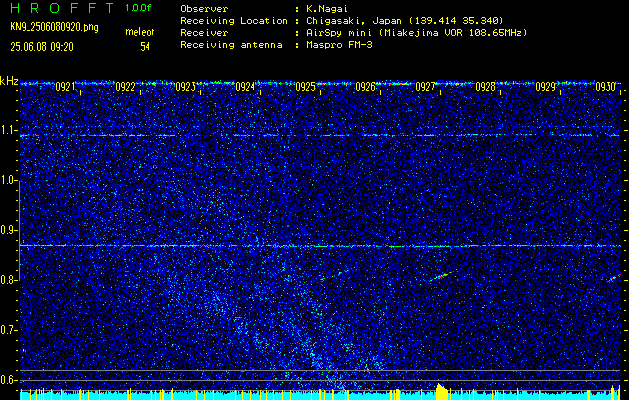Click the Chigasaki, Japan coordinates text
The image size is (629, 400).
coord(404,21)
